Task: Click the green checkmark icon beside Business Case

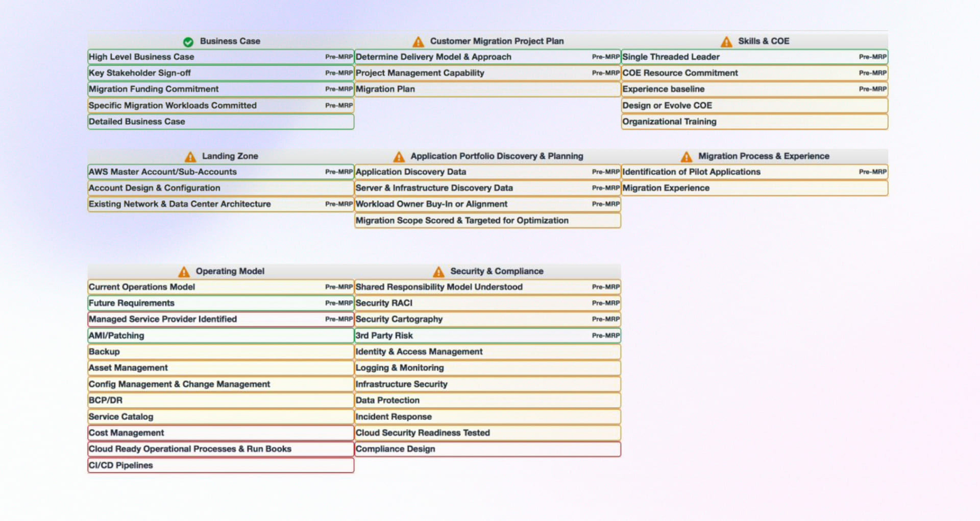Action: click(x=188, y=42)
